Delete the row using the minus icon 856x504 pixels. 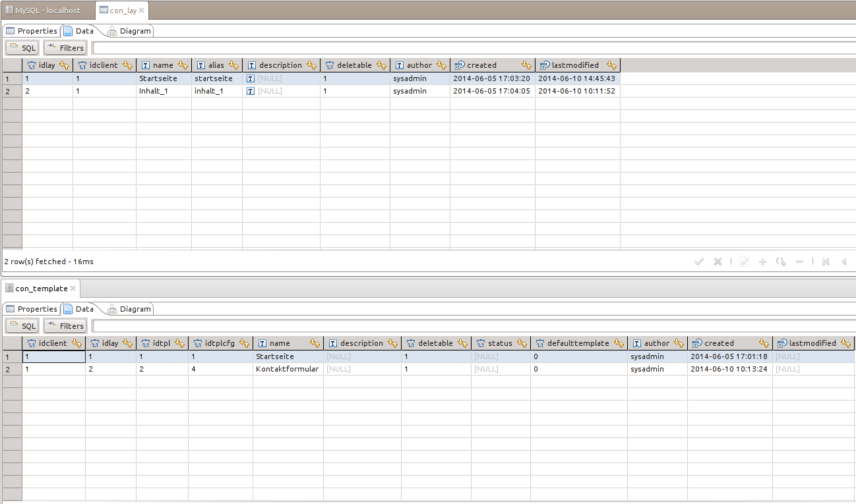coord(799,262)
